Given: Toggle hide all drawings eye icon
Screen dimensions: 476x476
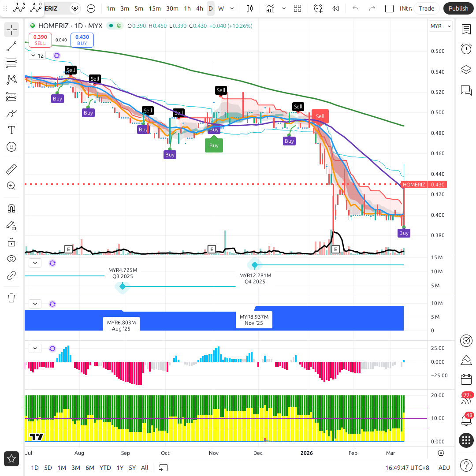Looking at the screenshot, I should coord(11,259).
